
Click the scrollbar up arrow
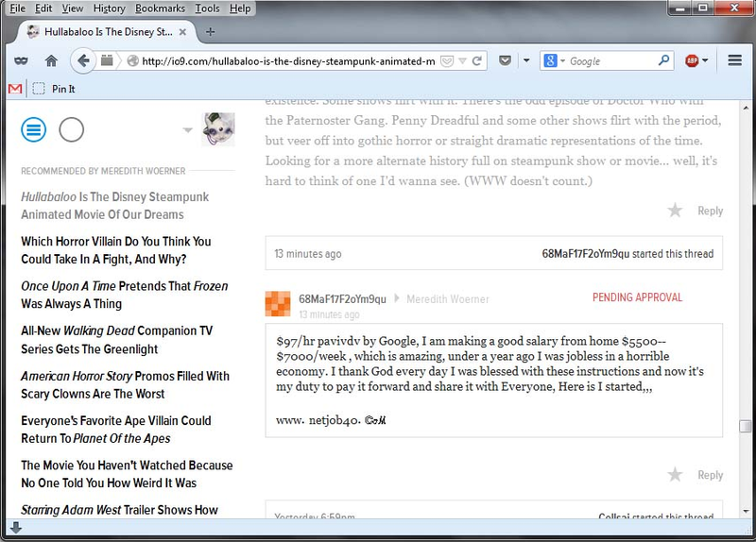(x=746, y=108)
